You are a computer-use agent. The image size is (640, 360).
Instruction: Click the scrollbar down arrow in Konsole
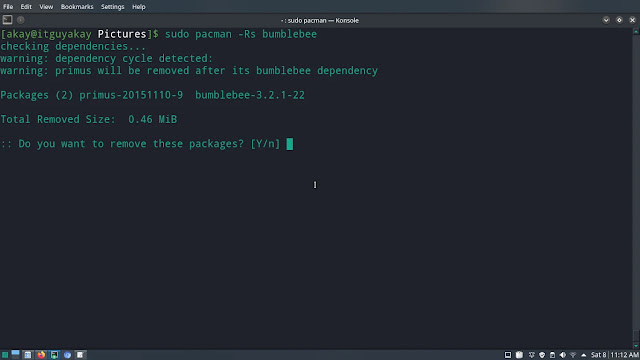[x=636, y=345]
